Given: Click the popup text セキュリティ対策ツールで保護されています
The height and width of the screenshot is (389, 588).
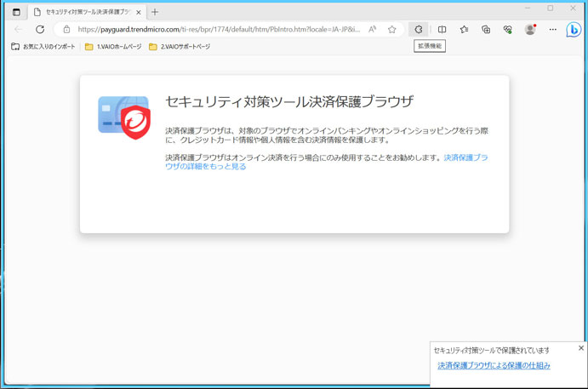Looking at the screenshot, I should 491,351.
